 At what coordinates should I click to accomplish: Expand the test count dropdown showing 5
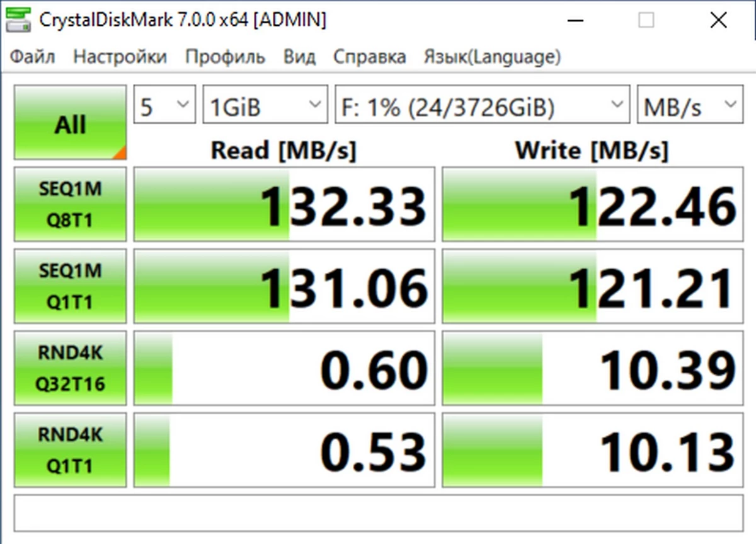pos(164,105)
